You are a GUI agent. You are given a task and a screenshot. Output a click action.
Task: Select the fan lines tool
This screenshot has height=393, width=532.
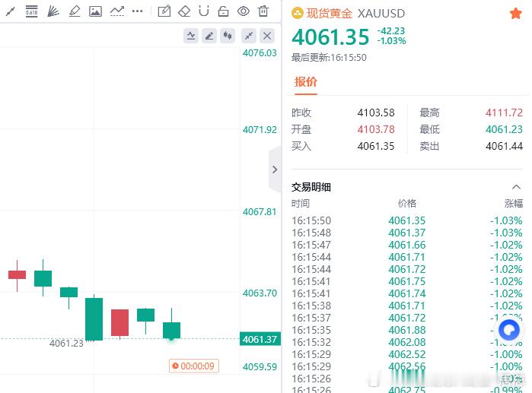(x=53, y=11)
